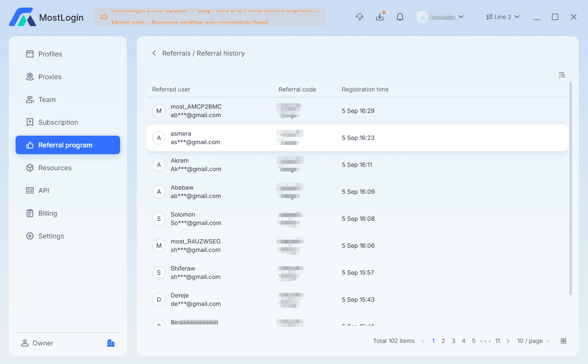This screenshot has width=588, height=364.
Task: Select page 4 in pagination
Action: [464, 341]
